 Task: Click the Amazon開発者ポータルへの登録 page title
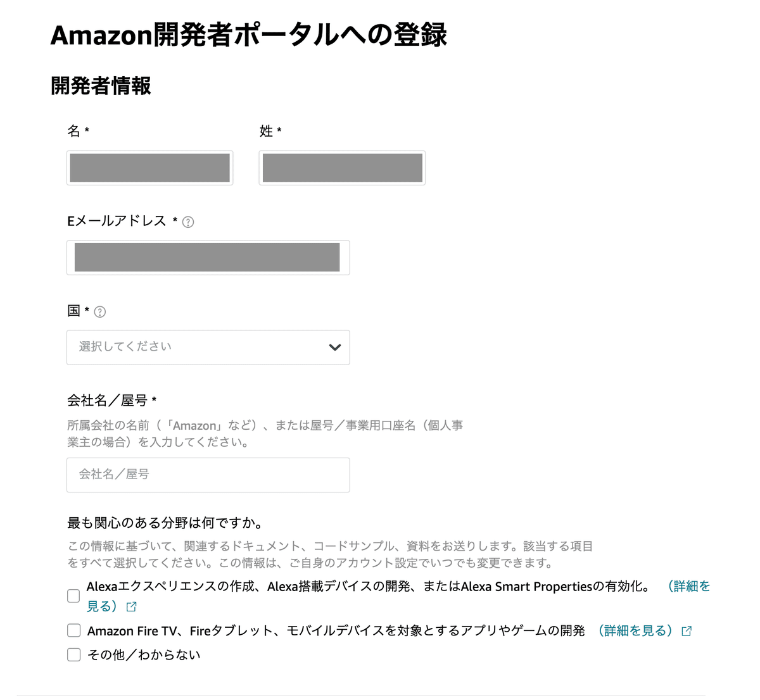(x=249, y=35)
